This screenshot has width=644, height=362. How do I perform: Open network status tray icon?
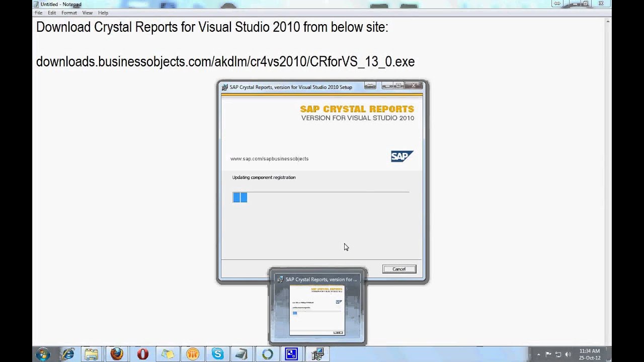point(558,354)
